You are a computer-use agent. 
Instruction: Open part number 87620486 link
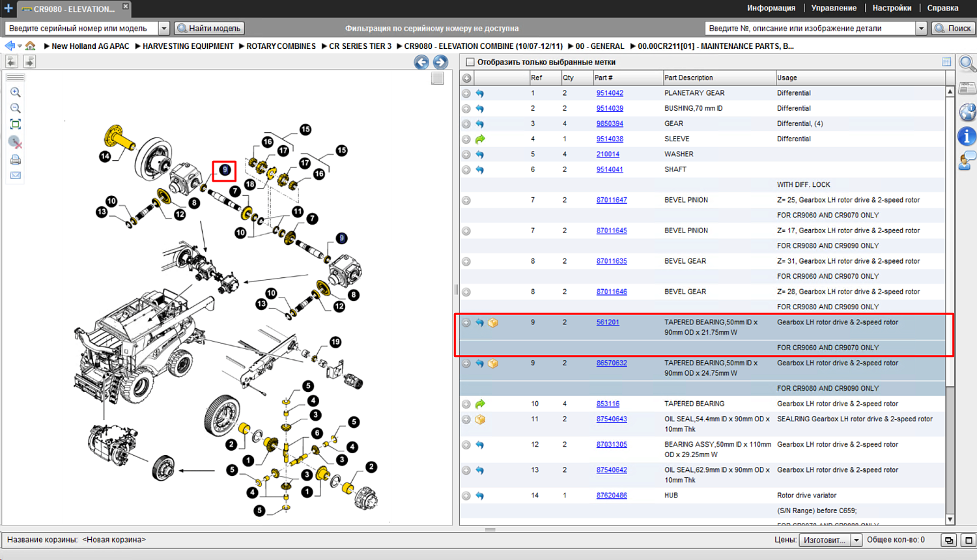[612, 496]
